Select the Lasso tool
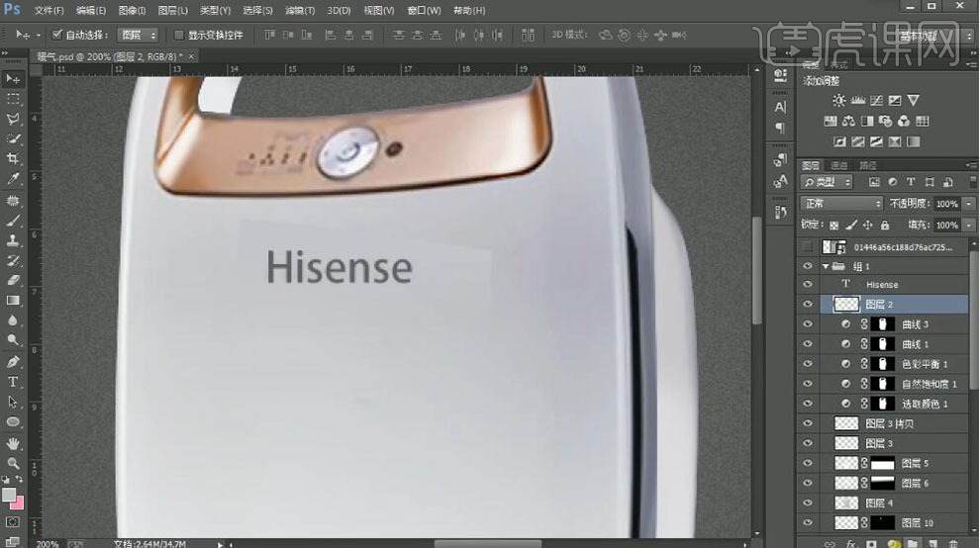The image size is (980, 548). pos(13,120)
